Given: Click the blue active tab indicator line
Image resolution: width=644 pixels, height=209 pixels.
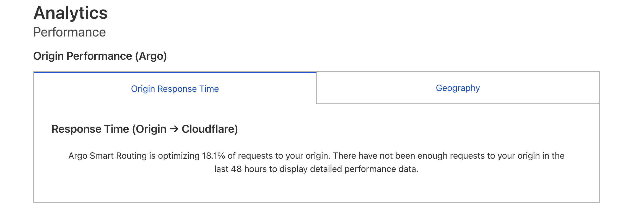Looking at the screenshot, I should click(175, 72).
